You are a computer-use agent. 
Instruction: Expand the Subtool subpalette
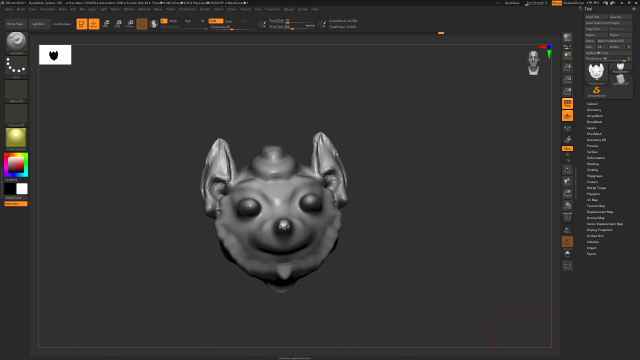coord(592,104)
